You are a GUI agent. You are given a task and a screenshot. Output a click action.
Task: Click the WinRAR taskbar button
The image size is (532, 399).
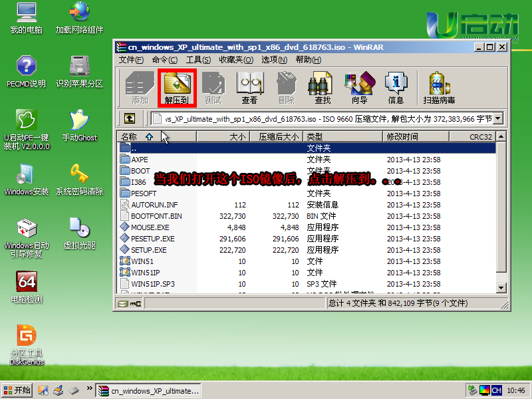(x=148, y=390)
